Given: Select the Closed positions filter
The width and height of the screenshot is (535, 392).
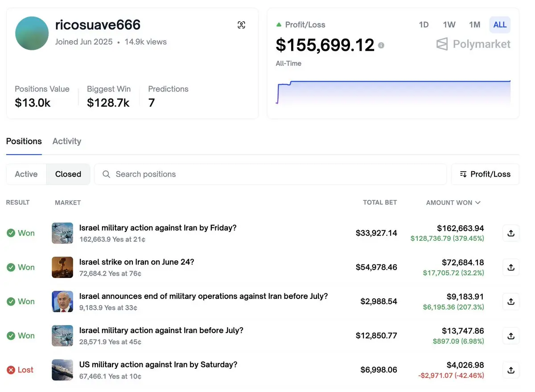Looking at the screenshot, I should [x=68, y=174].
